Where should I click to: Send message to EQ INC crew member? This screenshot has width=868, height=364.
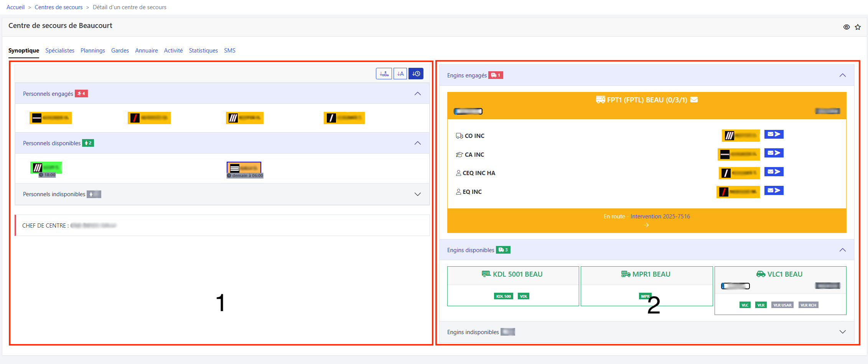774,190
